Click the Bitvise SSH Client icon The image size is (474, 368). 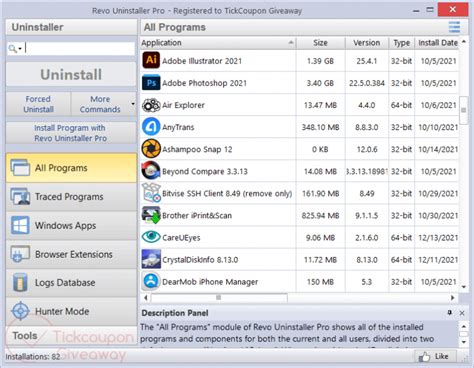151,193
